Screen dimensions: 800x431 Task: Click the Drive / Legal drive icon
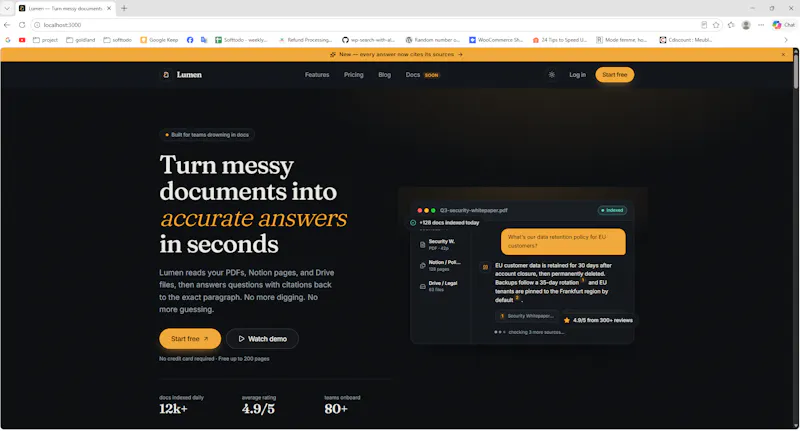pos(422,286)
